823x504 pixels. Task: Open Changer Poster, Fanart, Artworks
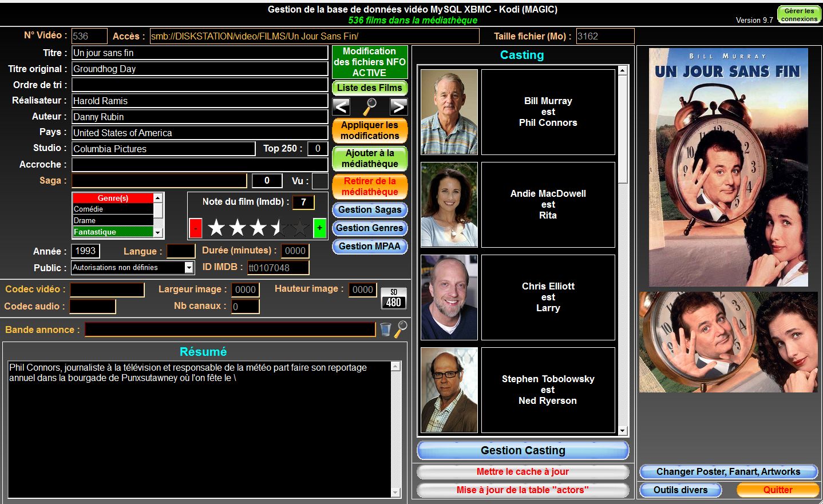click(x=729, y=471)
